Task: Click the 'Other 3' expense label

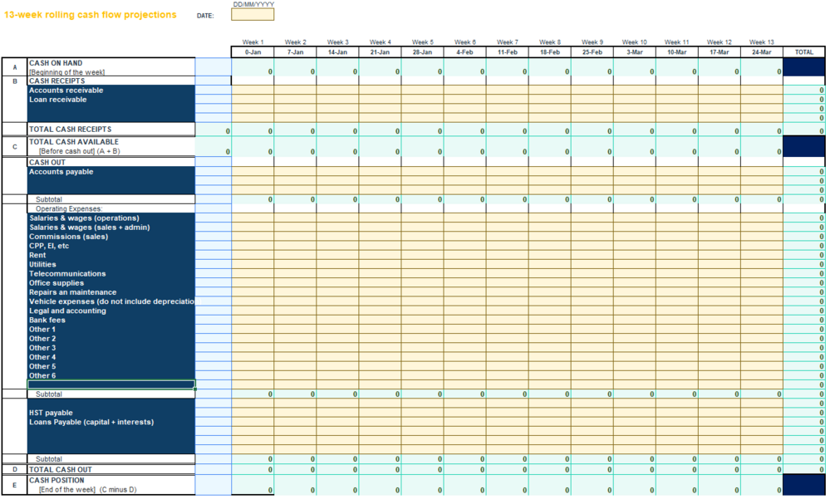Action: click(x=42, y=348)
